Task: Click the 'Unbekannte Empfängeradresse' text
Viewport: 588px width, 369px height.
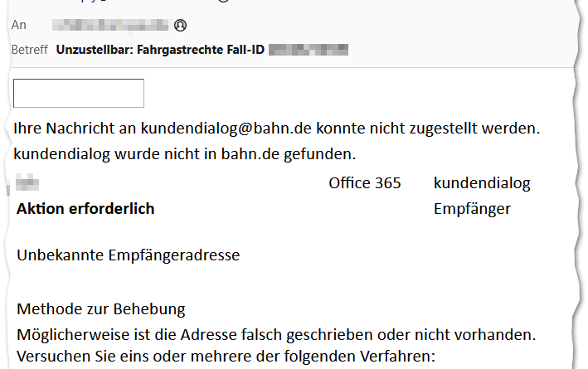Action: pyautogui.click(x=129, y=255)
